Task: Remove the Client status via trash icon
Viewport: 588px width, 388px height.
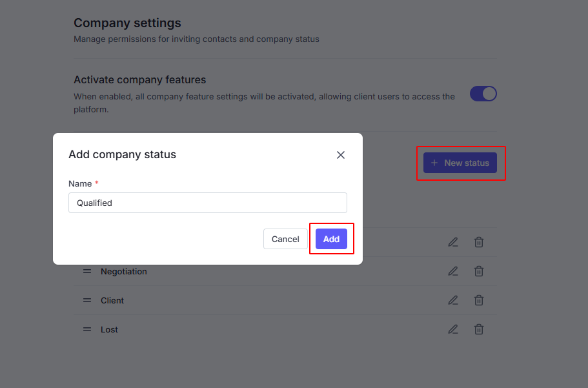Action: [479, 300]
